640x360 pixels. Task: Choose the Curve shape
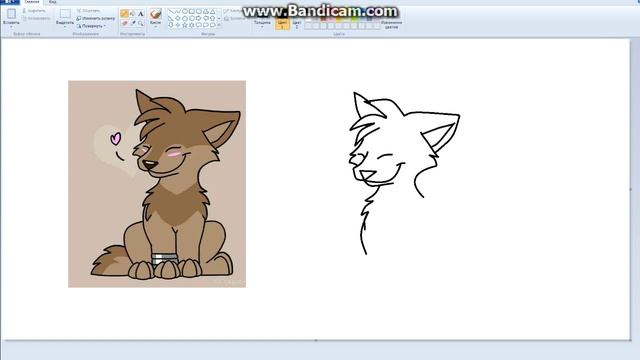click(x=177, y=11)
